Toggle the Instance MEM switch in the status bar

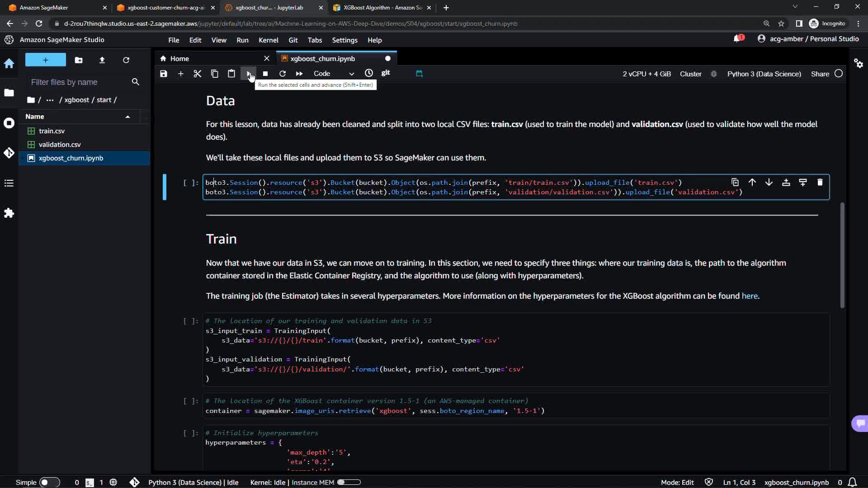[349, 482]
